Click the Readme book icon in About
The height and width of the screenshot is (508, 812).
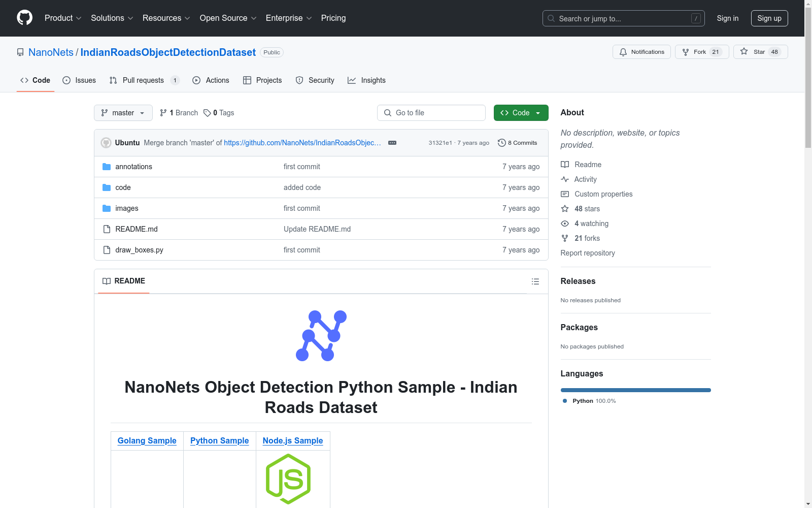565,165
